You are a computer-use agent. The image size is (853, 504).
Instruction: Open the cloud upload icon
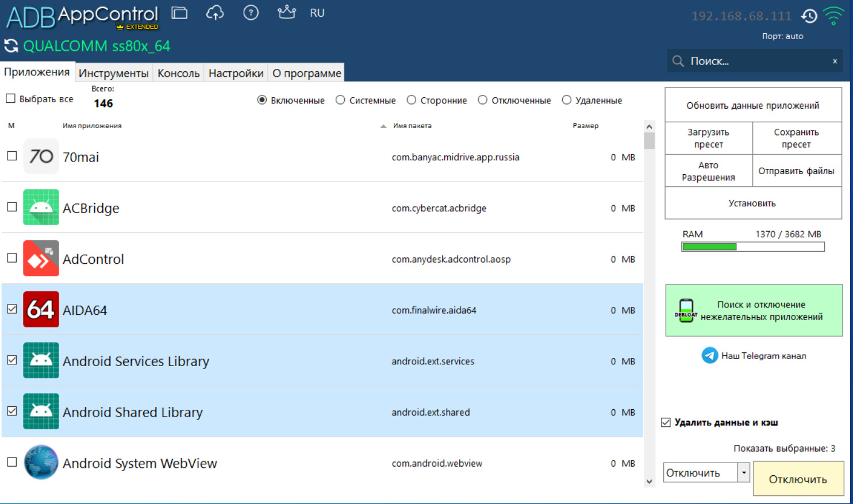(x=215, y=13)
